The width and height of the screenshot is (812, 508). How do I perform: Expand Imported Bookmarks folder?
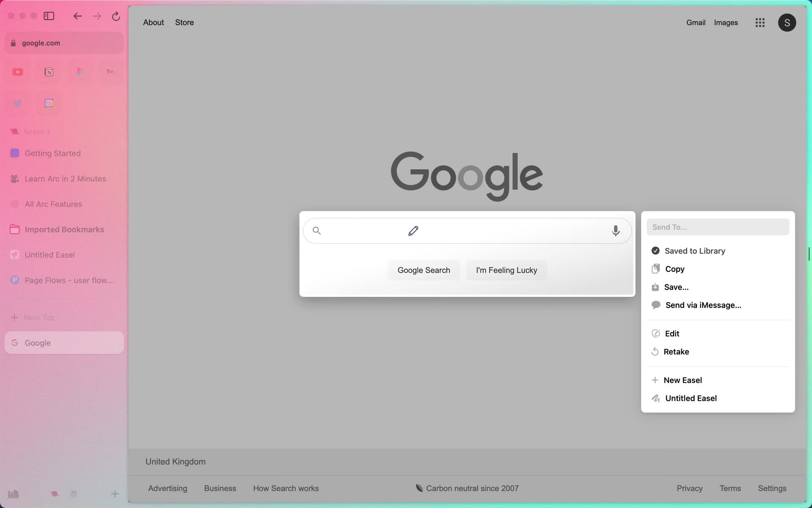64,229
